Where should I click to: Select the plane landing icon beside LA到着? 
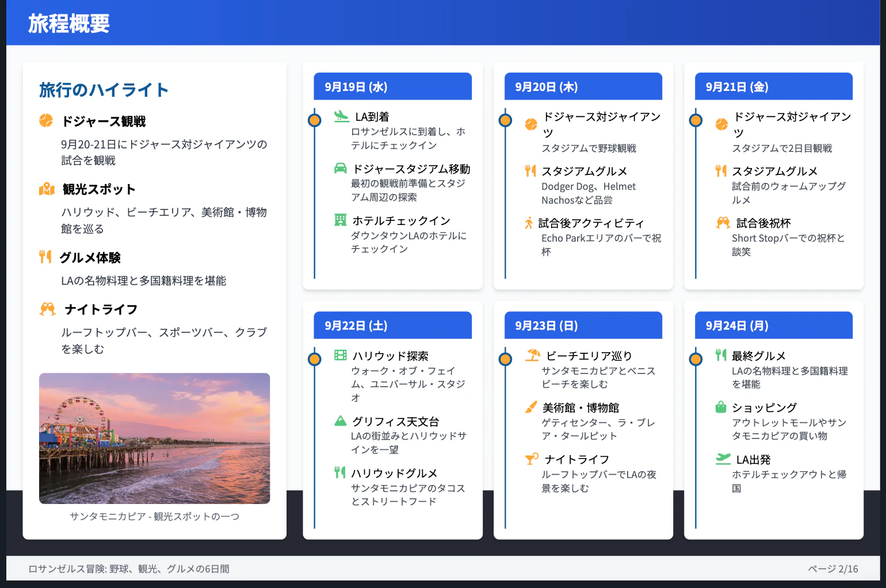click(342, 116)
